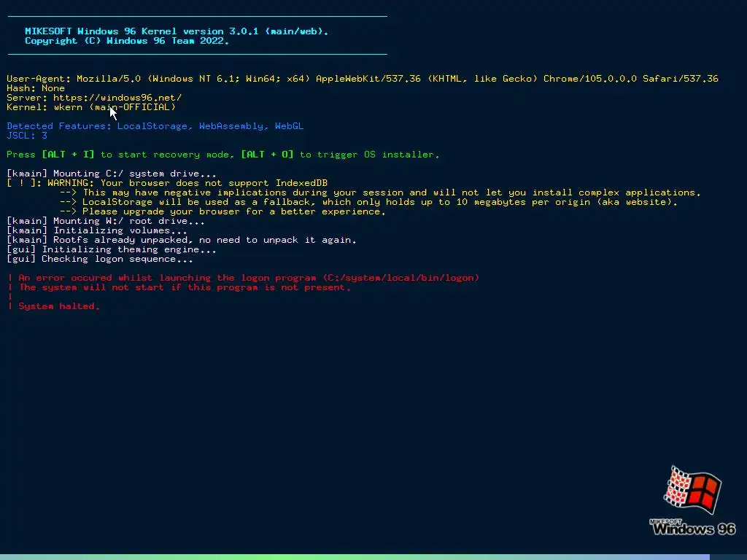This screenshot has height=560, width=747.
Task: Click the 'Copyright (C) Windows 96 Team 2022.' line
Action: 127,41
